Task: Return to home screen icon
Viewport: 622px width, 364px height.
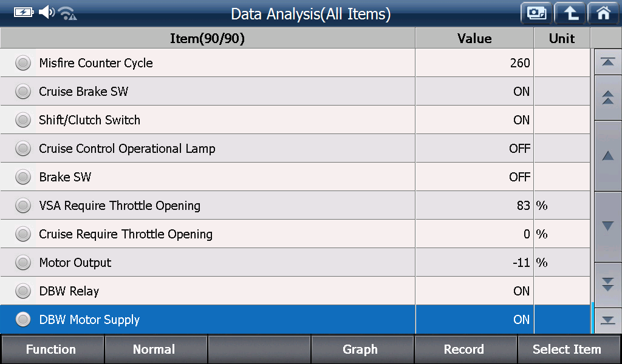Action: click(604, 13)
